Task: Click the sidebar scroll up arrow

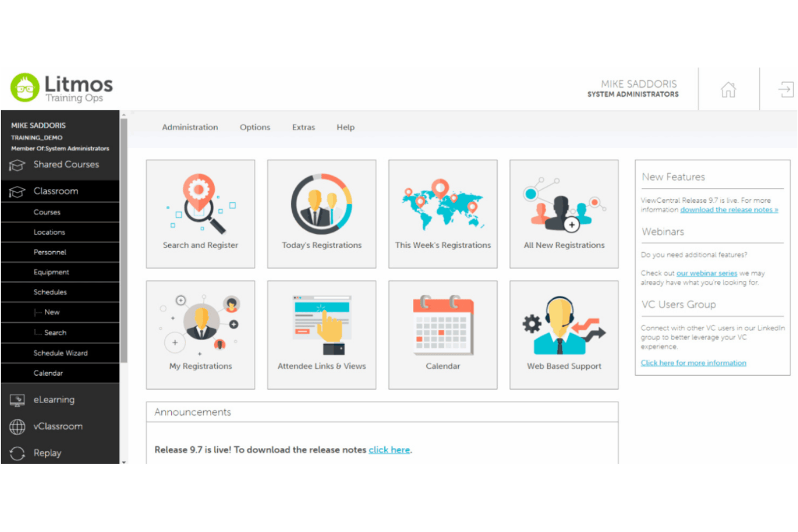Action: pos(124,115)
